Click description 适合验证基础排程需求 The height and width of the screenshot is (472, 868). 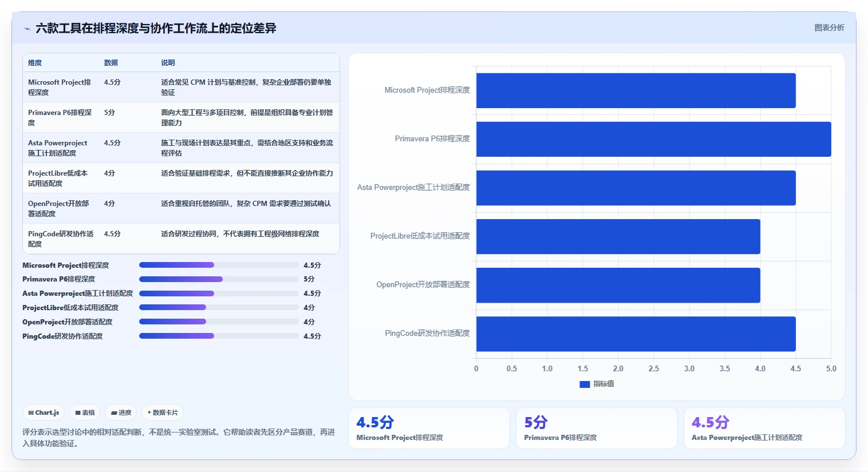247,173
